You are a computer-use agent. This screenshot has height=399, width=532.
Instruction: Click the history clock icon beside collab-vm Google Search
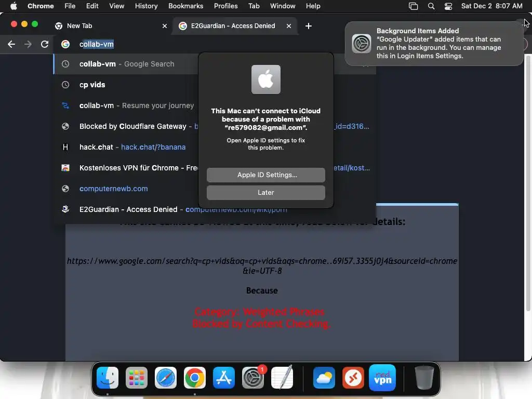pyautogui.click(x=65, y=64)
